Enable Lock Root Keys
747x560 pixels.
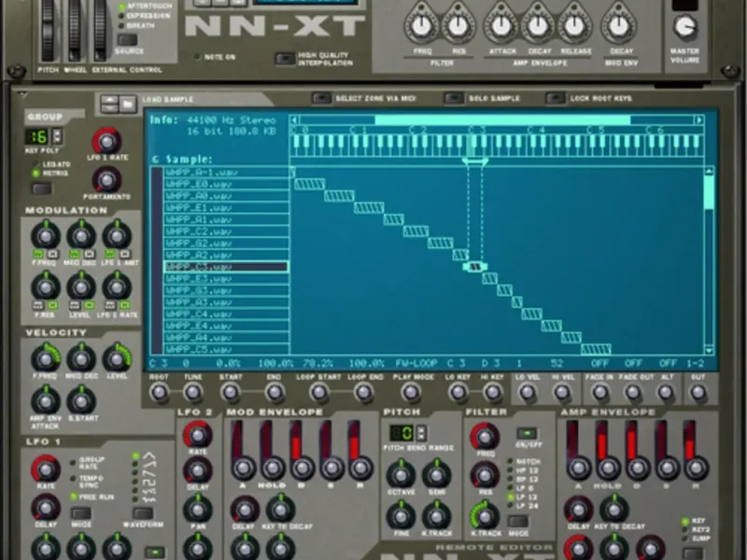pyautogui.click(x=556, y=99)
